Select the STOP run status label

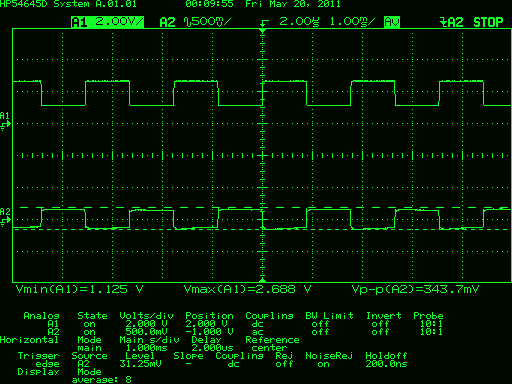tap(488, 22)
